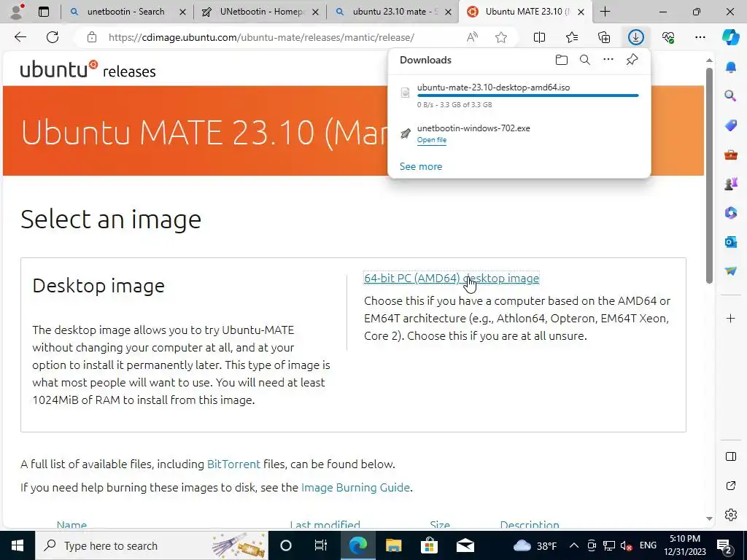The image size is (747, 560).
Task: Open the Favorites list
Action: coord(572,37)
